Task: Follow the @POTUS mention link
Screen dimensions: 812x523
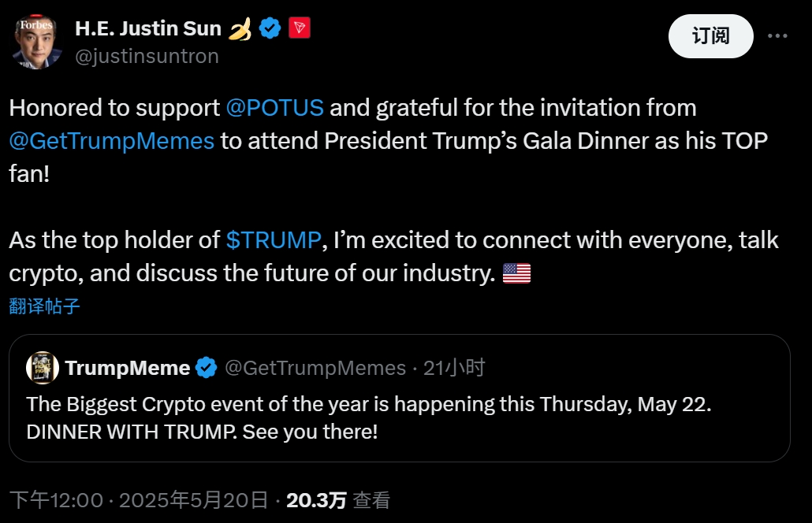Action: point(274,108)
